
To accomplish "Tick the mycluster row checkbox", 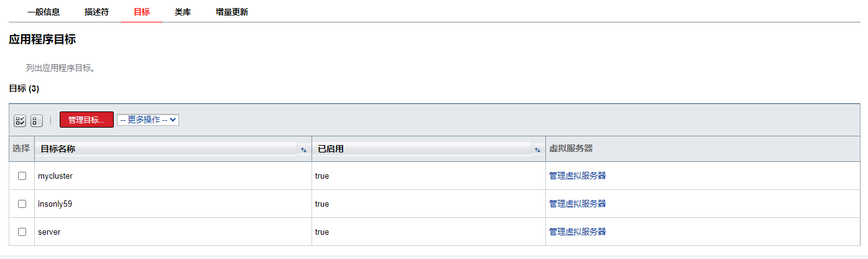I will pyautogui.click(x=22, y=176).
